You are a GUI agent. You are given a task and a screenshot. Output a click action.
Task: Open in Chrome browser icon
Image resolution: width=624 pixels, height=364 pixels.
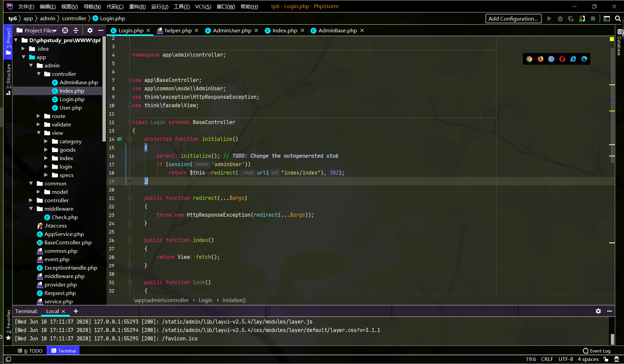529,59
